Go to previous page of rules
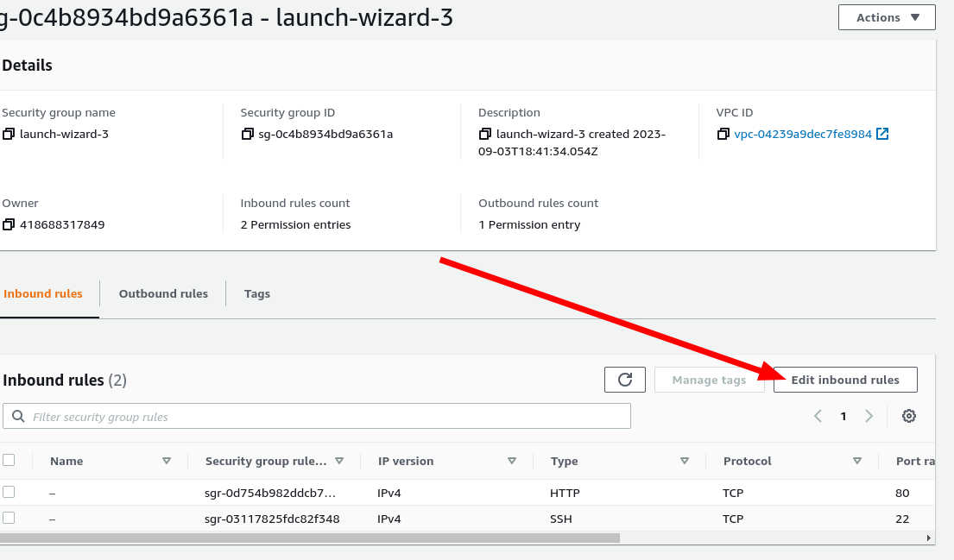 click(818, 416)
